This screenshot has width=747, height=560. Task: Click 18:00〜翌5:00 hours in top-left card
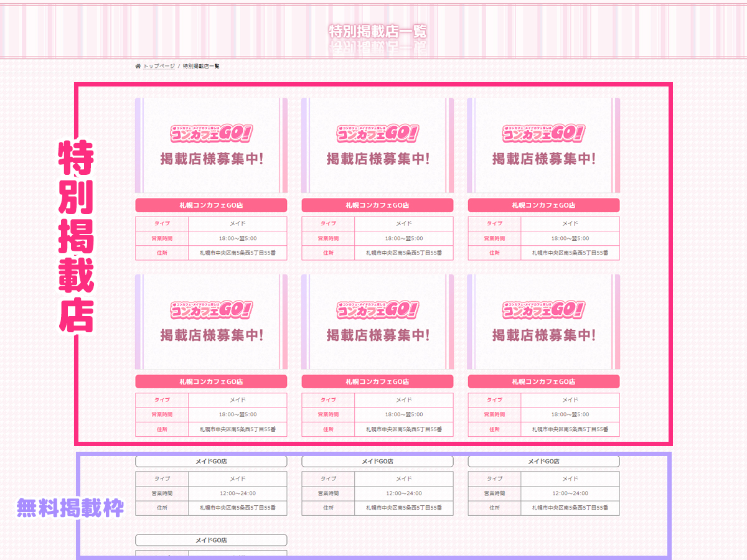point(238,238)
